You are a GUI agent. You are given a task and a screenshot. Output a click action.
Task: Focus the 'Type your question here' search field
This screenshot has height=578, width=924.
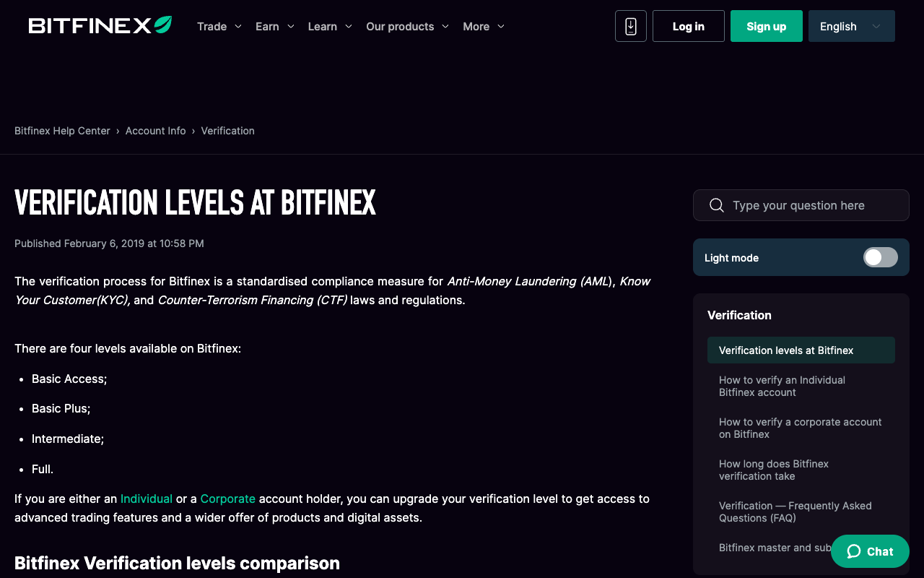coord(801,205)
